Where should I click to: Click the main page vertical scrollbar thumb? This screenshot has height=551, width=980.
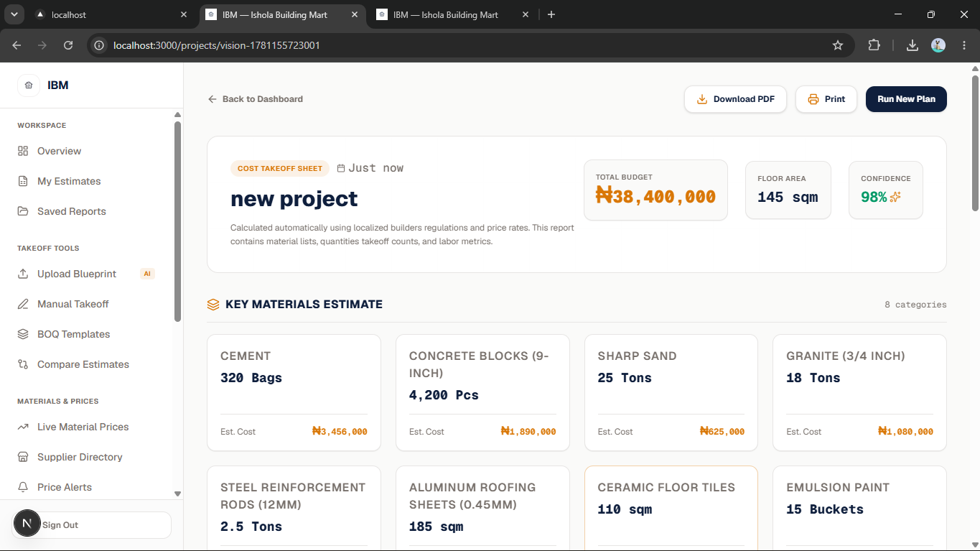pyautogui.click(x=975, y=142)
